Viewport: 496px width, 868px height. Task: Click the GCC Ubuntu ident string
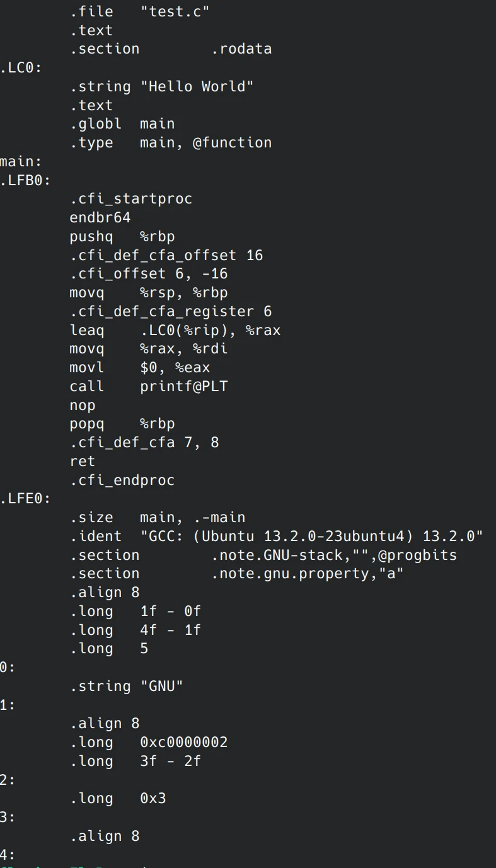pyautogui.click(x=311, y=536)
